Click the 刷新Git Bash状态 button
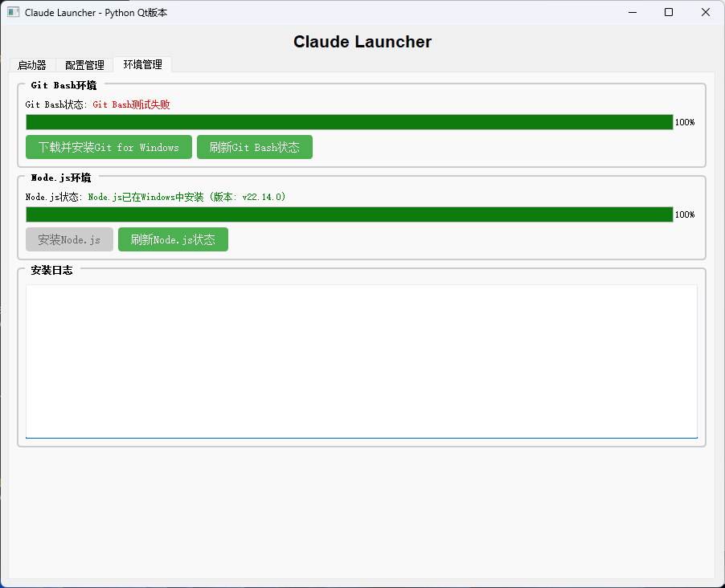725x588 pixels. point(255,147)
